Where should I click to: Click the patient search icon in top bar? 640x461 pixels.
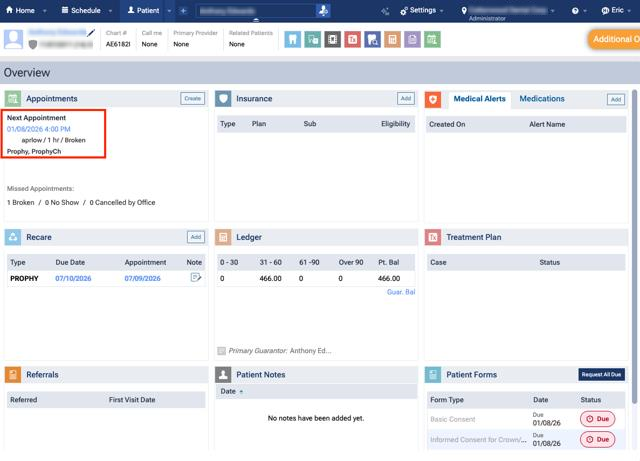pos(323,10)
